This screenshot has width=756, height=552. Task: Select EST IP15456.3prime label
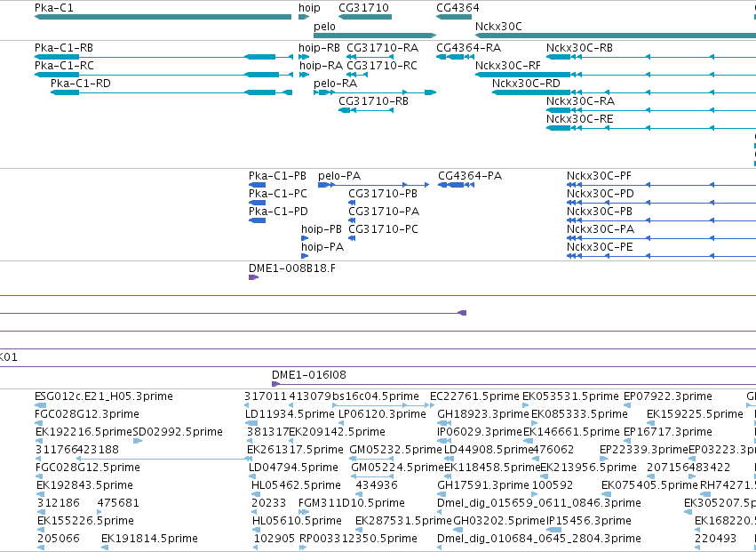(x=589, y=521)
